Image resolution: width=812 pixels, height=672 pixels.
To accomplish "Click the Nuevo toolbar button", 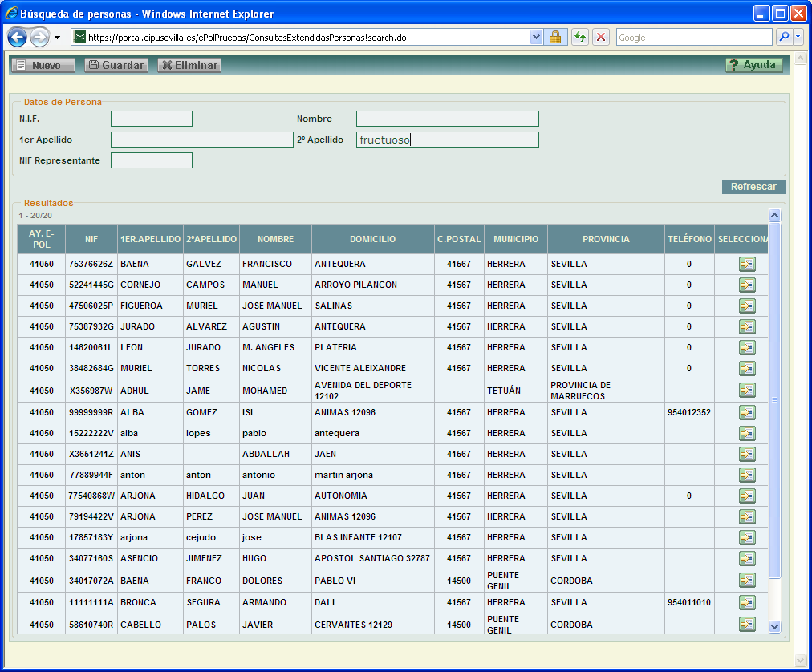I will pos(43,65).
